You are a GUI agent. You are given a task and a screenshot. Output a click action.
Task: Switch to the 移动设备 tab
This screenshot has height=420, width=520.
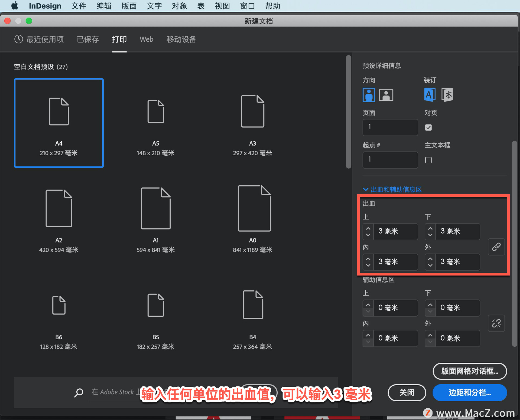coord(181,40)
